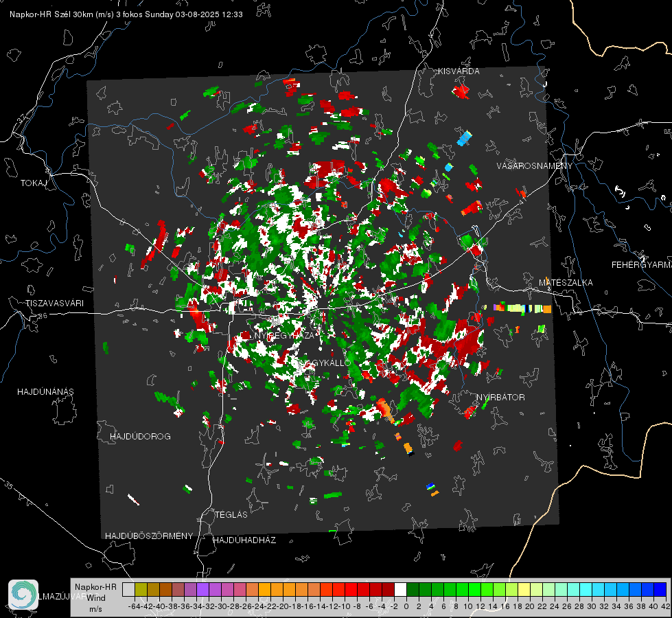Click the road number 35 at lower left
This screenshot has width=672, height=618.
tap(8, 485)
